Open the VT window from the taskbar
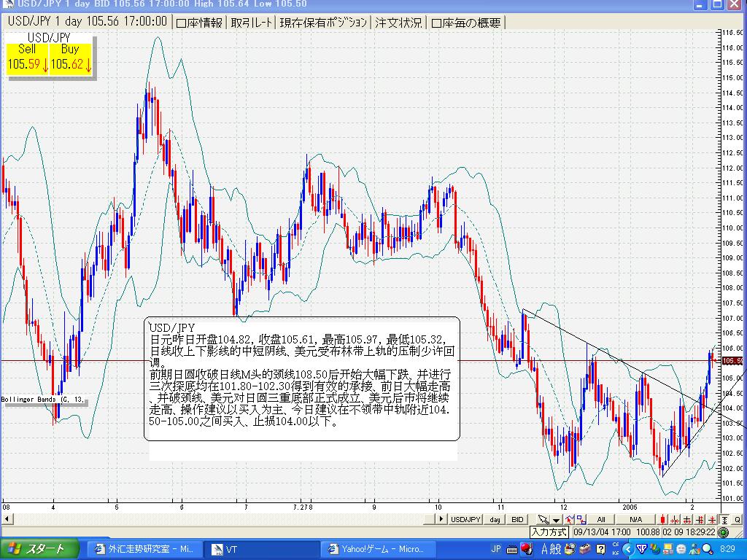The image size is (747, 560). (232, 549)
